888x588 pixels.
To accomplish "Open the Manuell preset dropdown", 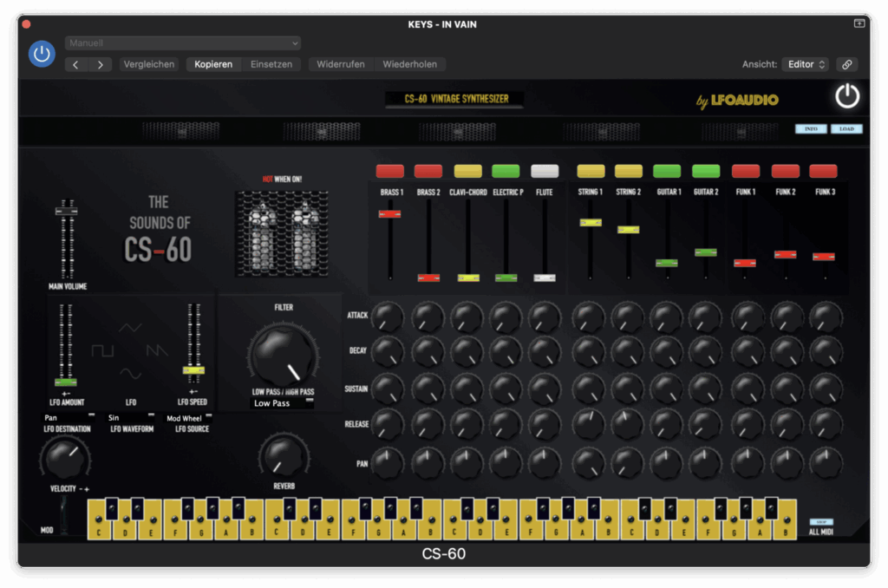I will [x=183, y=43].
